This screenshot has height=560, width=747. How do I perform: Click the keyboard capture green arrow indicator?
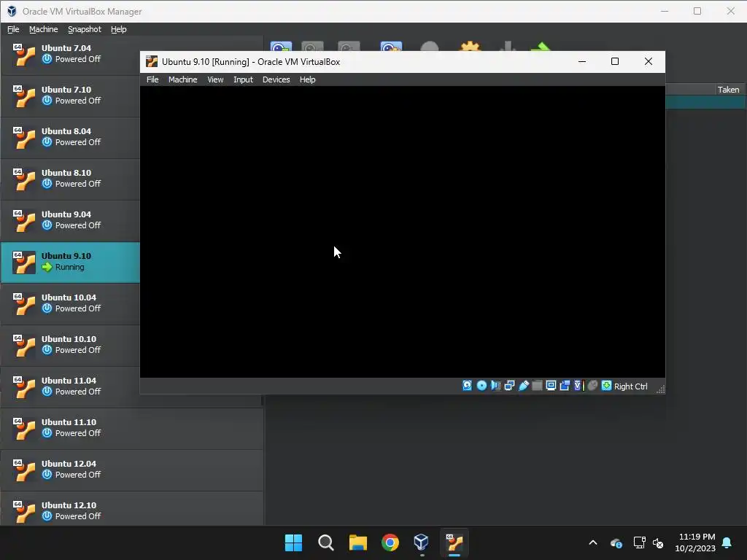coord(606,386)
